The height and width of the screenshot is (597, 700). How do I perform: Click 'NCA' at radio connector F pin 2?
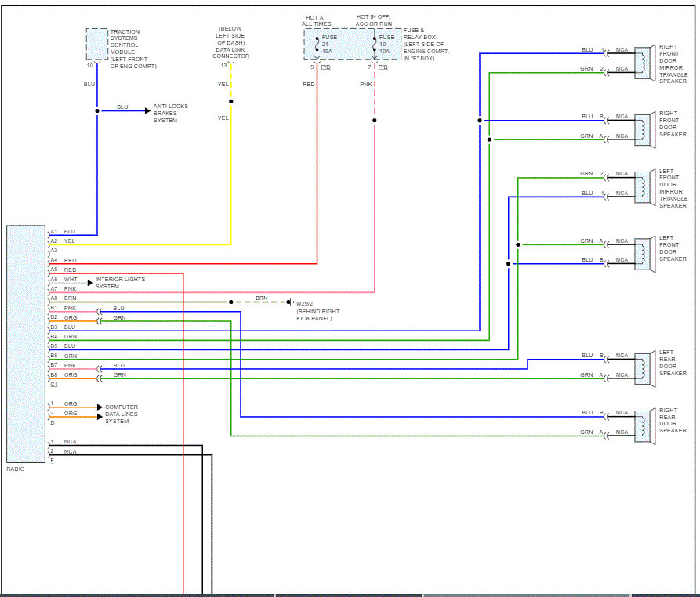point(70,451)
